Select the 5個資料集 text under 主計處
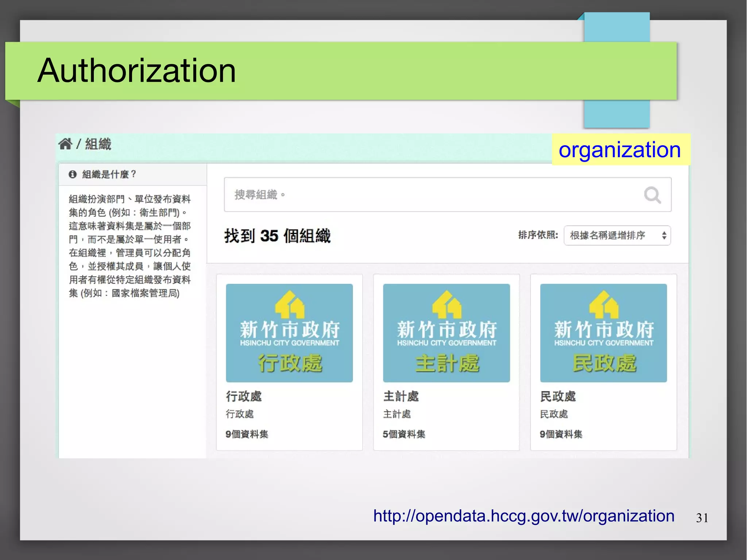The image size is (747, 560). pyautogui.click(x=404, y=434)
